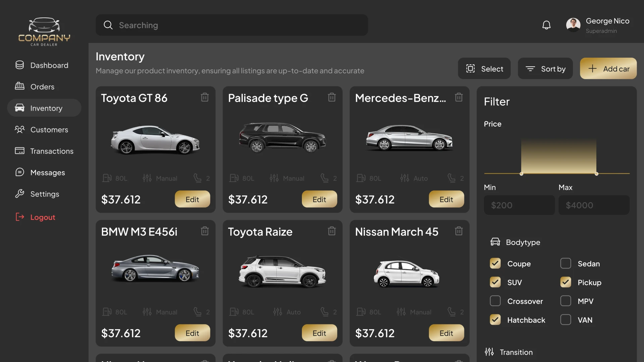Click the notification bell icon
This screenshot has width=644, height=362.
click(546, 24)
